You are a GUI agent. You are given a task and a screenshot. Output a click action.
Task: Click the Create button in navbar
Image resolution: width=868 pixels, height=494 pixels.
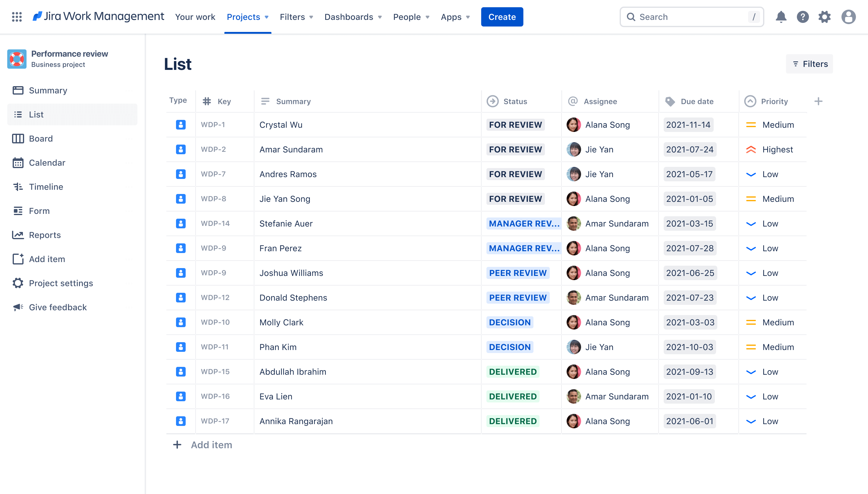pyautogui.click(x=502, y=16)
